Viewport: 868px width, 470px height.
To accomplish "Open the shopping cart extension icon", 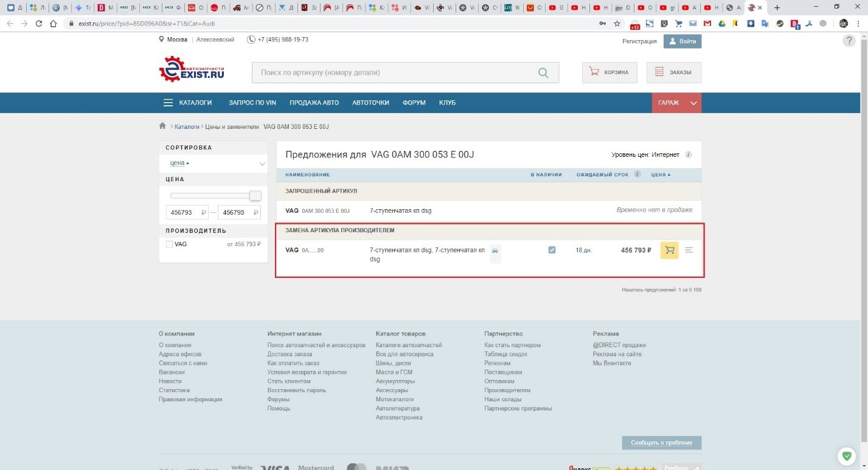I will [x=678, y=24].
